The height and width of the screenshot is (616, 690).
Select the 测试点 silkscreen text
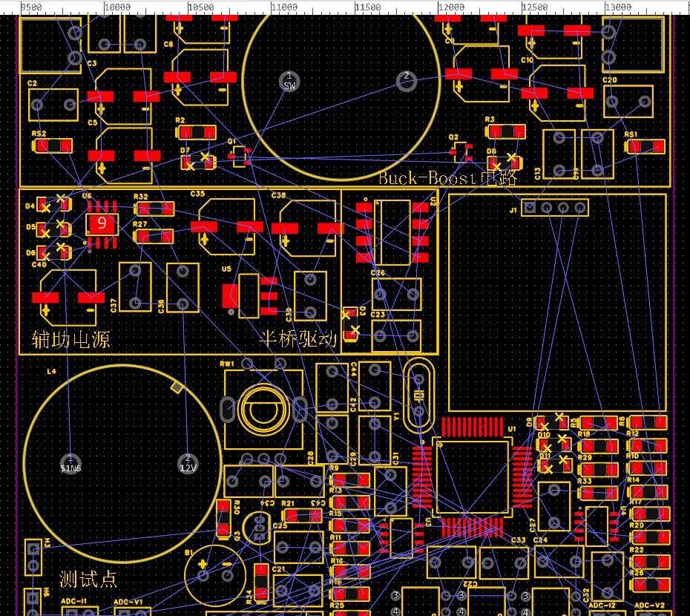tap(88, 579)
